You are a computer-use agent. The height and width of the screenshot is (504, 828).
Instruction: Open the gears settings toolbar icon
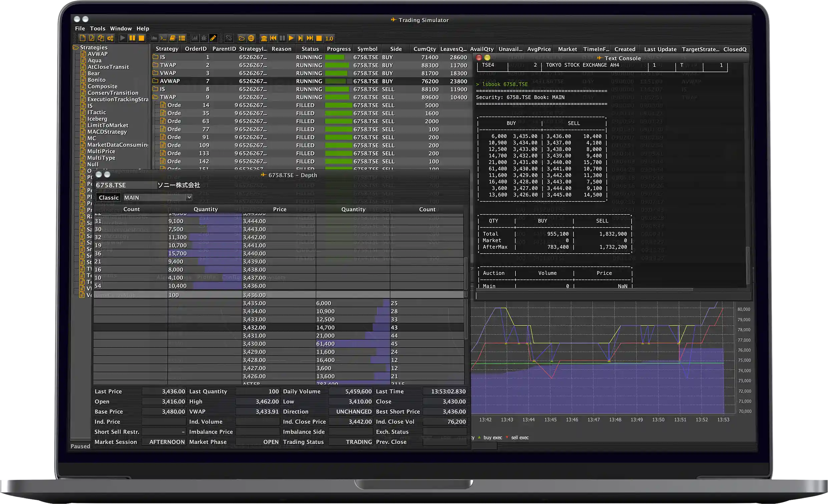pyautogui.click(x=110, y=38)
